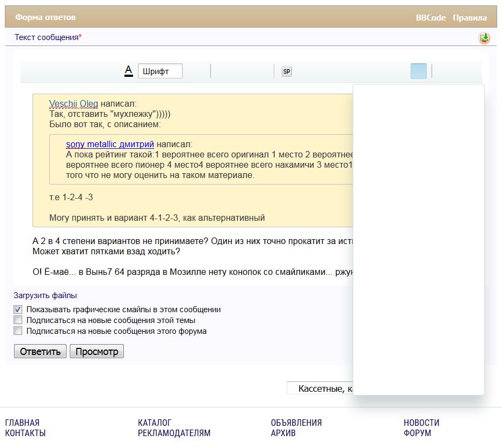Go to ГЛАВНАЯ in footer menu

[22, 423]
